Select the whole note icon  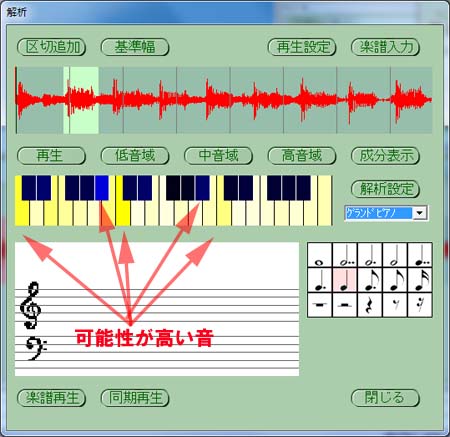point(319,255)
